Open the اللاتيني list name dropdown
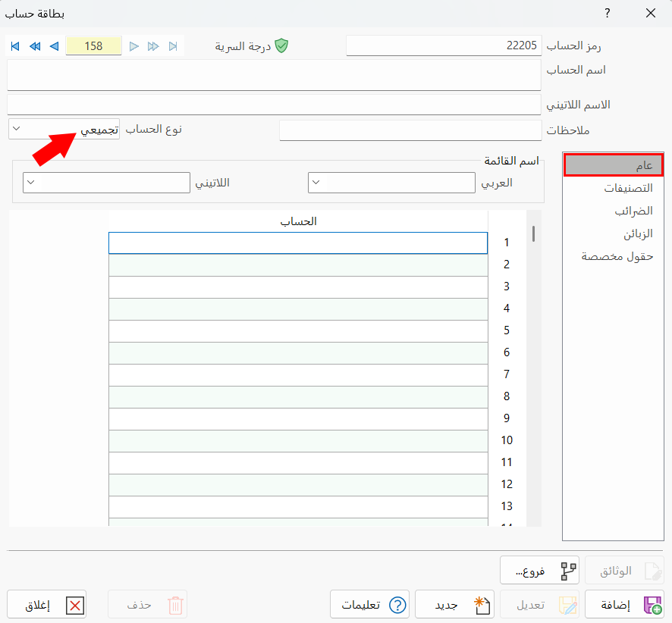The image size is (672, 623). point(32,183)
